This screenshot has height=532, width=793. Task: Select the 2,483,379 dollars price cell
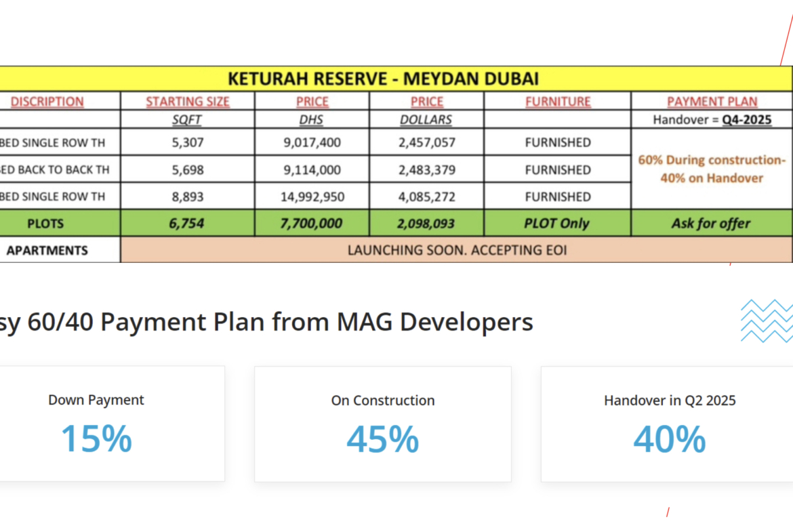(426, 169)
